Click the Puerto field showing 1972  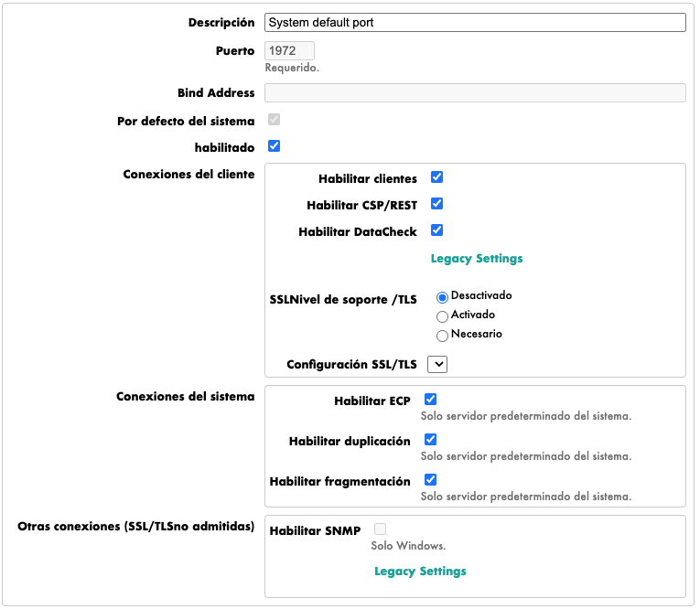[x=289, y=50]
